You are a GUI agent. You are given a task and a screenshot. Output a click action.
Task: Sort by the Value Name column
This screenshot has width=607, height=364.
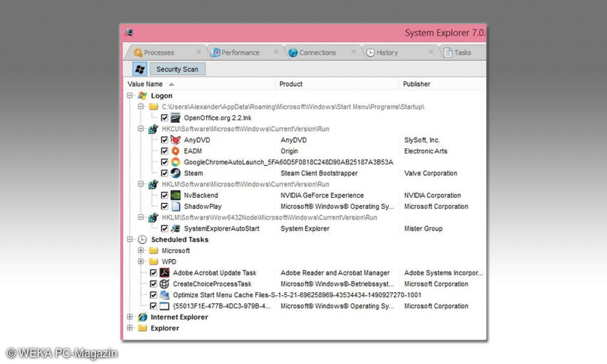click(200, 84)
